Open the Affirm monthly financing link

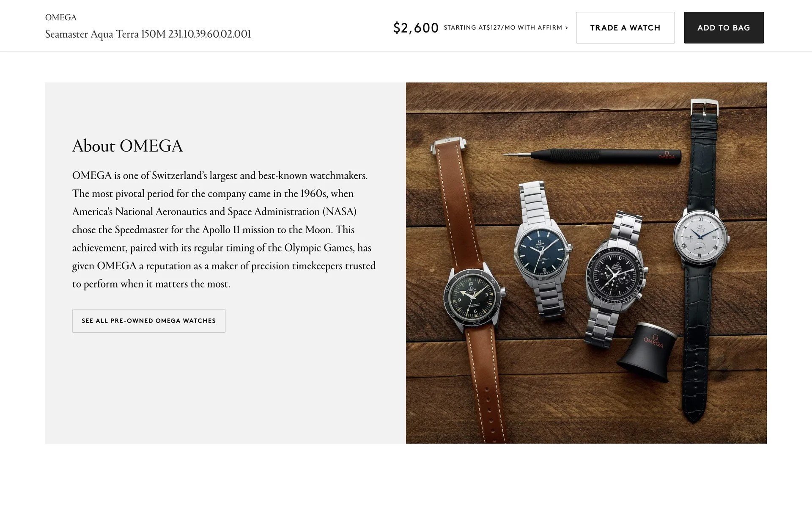502,28
